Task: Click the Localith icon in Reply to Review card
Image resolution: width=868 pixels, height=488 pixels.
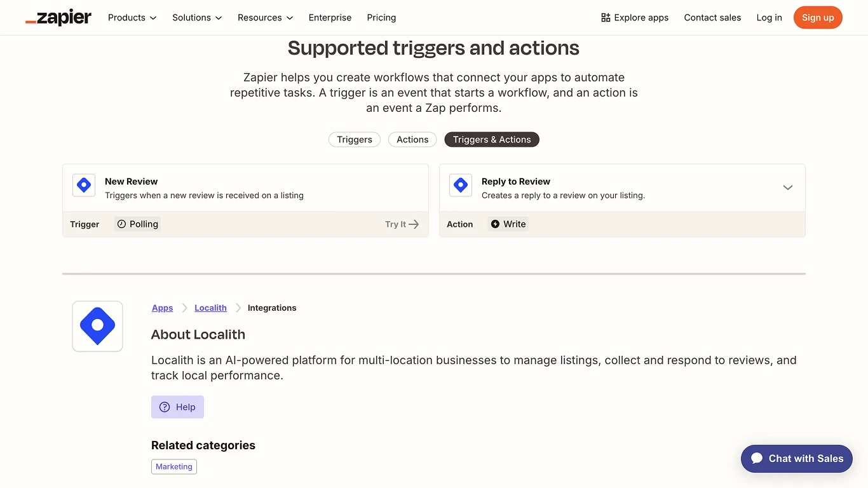Action: tap(461, 186)
